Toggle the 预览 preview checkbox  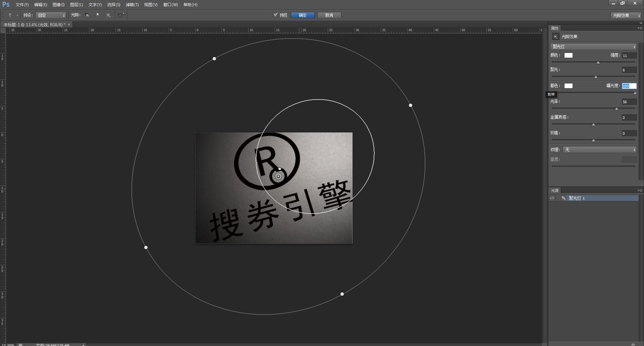click(276, 15)
